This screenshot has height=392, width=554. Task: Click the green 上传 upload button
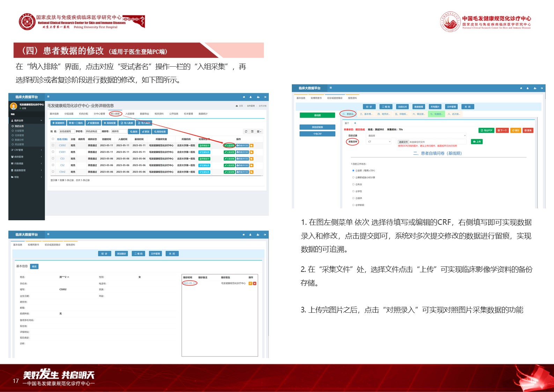click(x=477, y=142)
